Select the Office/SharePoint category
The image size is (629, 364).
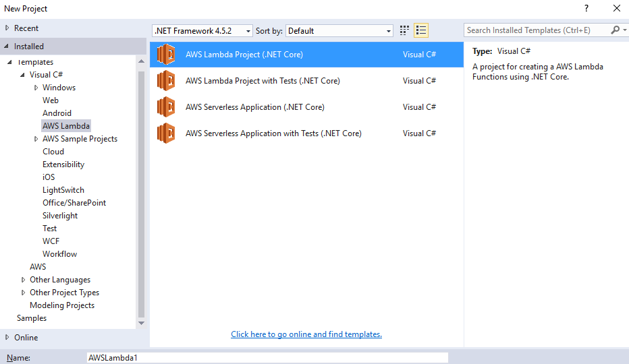(74, 203)
